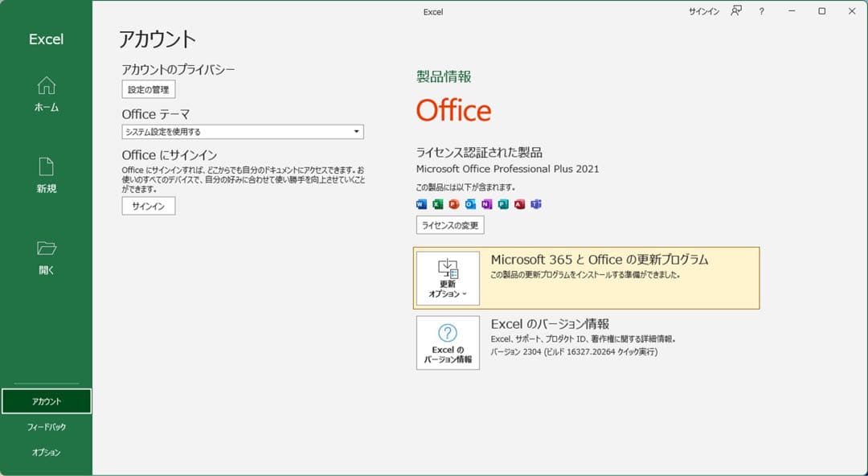The height and width of the screenshot is (476, 868).
Task: Open the Outlook icon
Action: [x=470, y=204]
